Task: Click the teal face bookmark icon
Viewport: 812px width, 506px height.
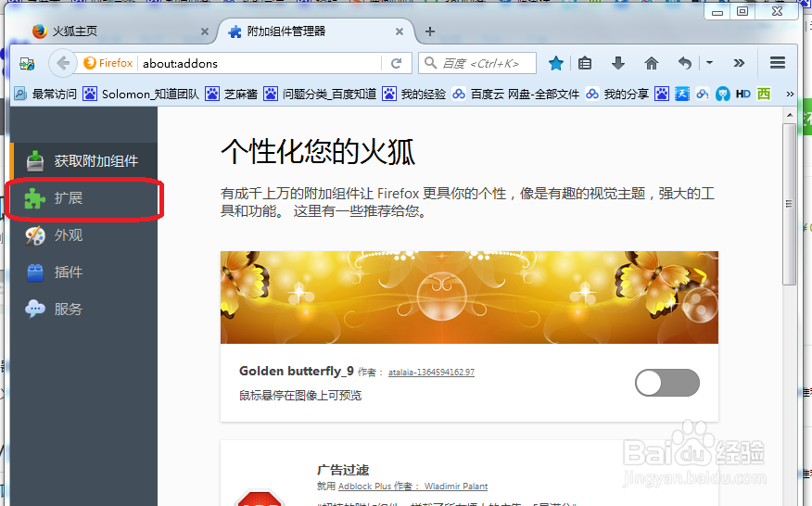Action: 723,94
